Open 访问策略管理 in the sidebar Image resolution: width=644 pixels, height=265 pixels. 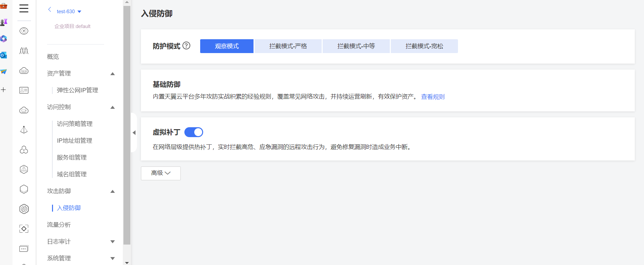tap(75, 124)
